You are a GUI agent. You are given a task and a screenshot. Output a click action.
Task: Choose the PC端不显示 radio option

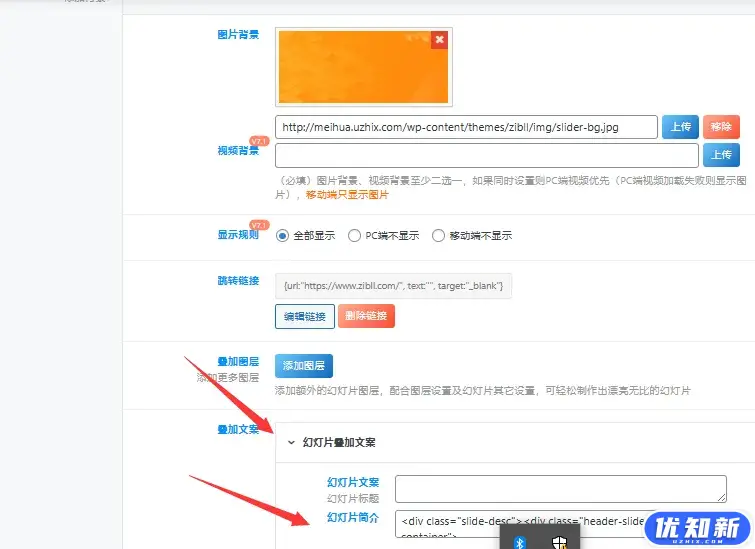354,236
